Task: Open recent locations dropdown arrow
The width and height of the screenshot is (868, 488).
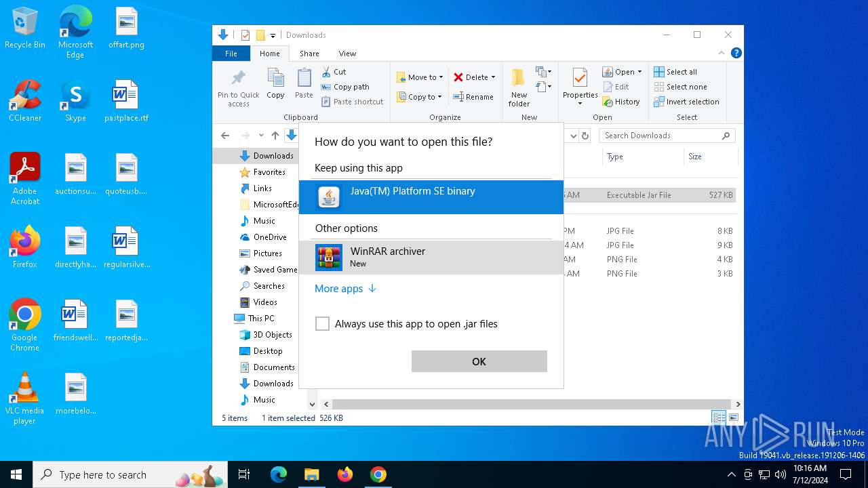Action: pyautogui.click(x=261, y=136)
